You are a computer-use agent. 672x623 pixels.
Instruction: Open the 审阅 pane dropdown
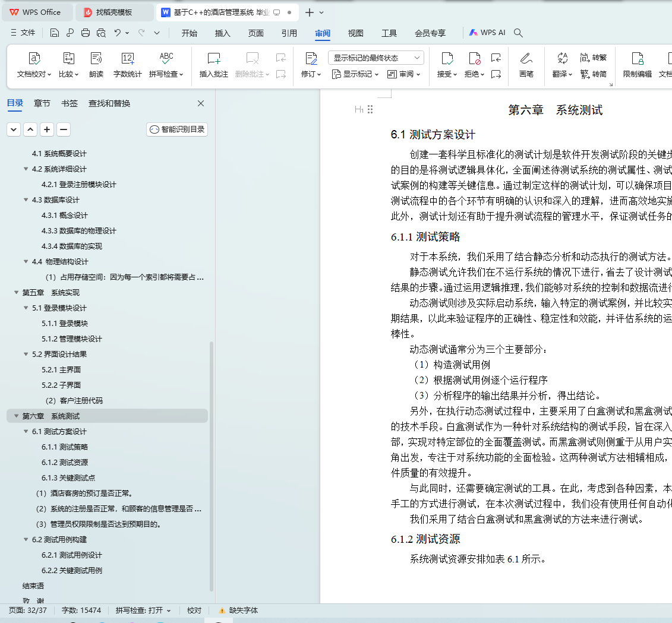[x=403, y=74]
